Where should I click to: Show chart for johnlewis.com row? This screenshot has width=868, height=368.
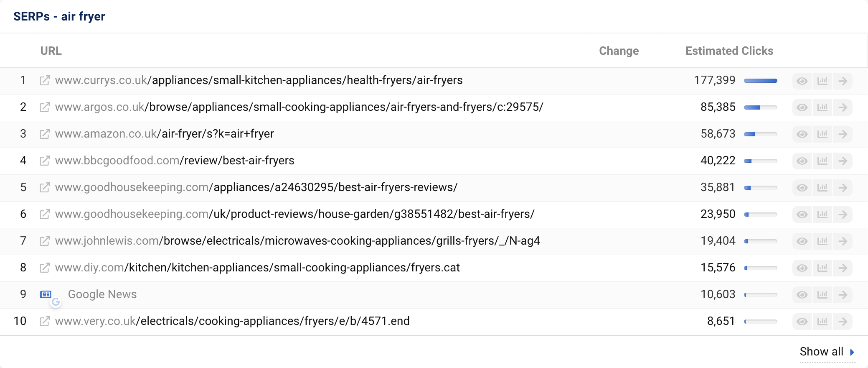coord(822,241)
